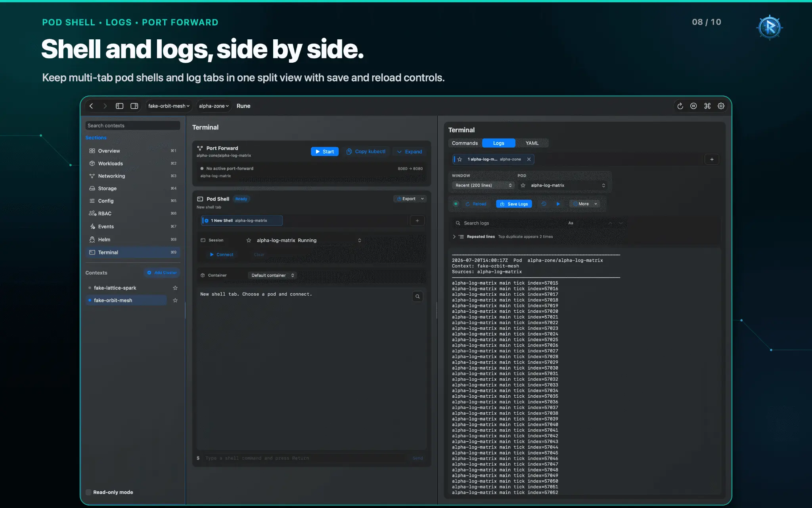Open the More dropdown in logs

(x=585, y=204)
